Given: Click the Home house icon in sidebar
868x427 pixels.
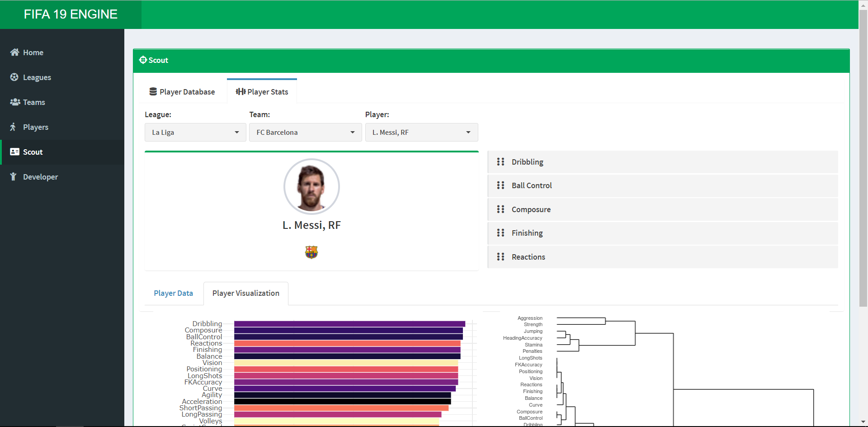Looking at the screenshot, I should pos(14,52).
